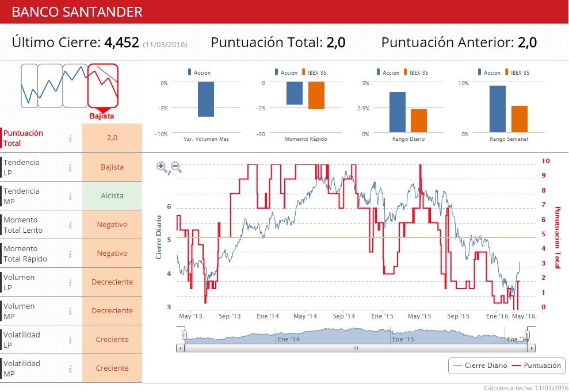
Task: Click the orange IBEX 35 bar in Momento Rápido
Action: tap(316, 95)
